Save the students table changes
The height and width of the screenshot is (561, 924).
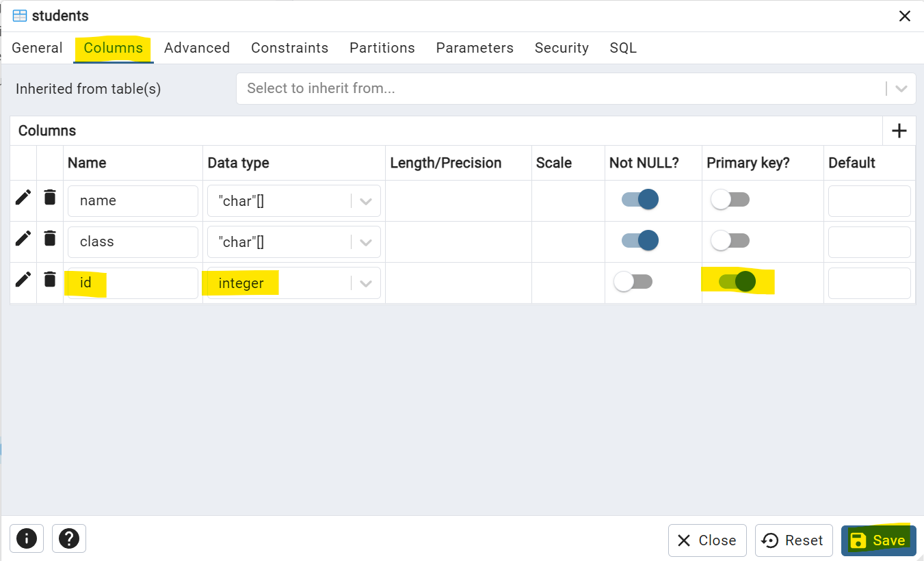click(x=878, y=540)
